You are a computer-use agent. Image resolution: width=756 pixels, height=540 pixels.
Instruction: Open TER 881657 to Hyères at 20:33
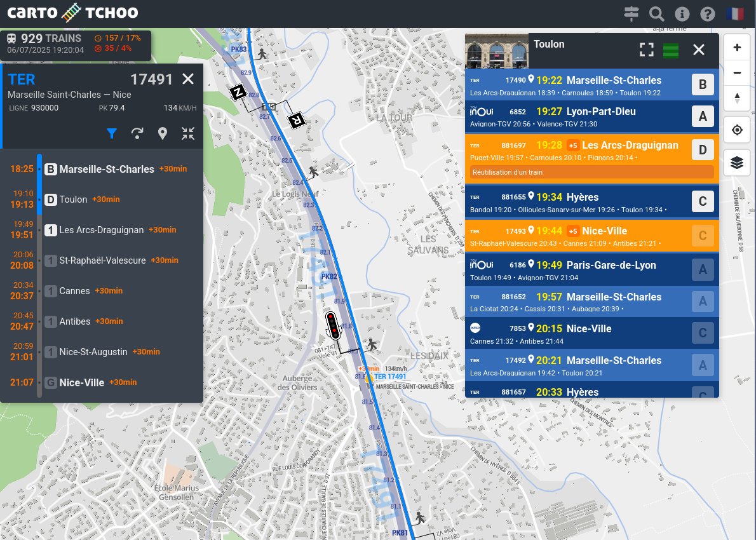[591, 390]
